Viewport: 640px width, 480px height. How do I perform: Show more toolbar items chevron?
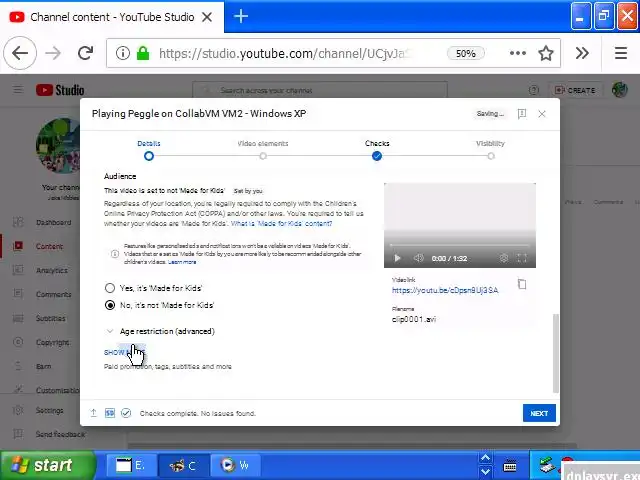pyautogui.click(x=582, y=53)
